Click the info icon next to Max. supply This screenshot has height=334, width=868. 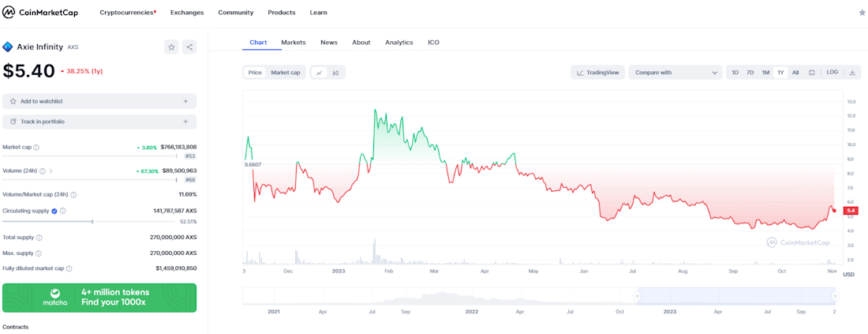click(x=38, y=253)
